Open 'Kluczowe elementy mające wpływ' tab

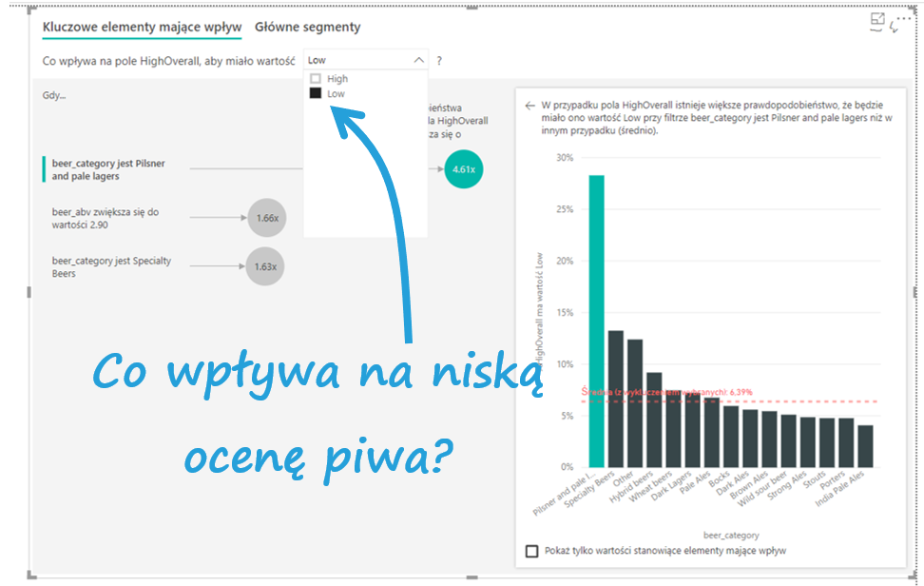tap(142, 28)
